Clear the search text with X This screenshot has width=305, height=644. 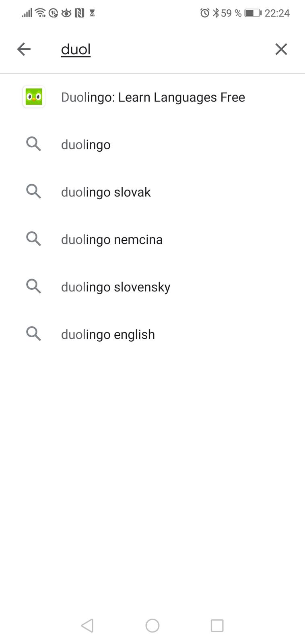point(281,50)
